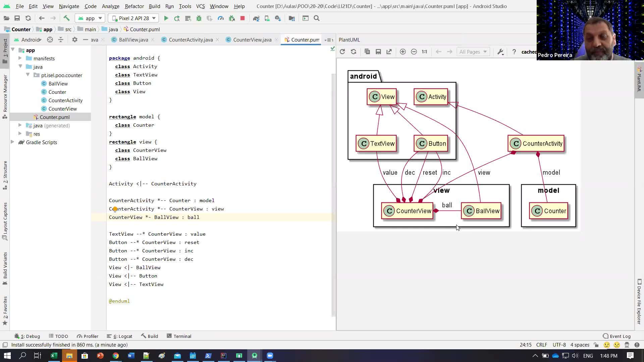Expand the java (generated) folder
Image resolution: width=644 pixels, height=362 pixels.
pos(20,125)
